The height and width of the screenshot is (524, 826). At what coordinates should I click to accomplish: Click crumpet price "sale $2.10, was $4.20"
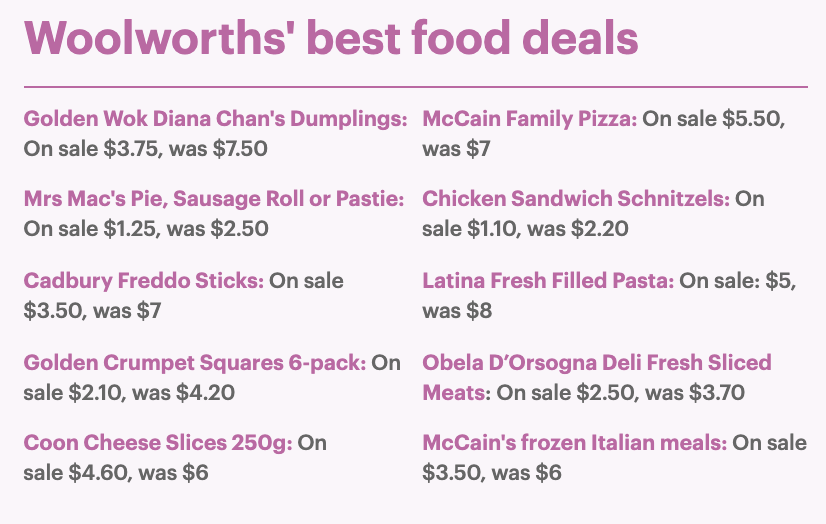coord(129,393)
